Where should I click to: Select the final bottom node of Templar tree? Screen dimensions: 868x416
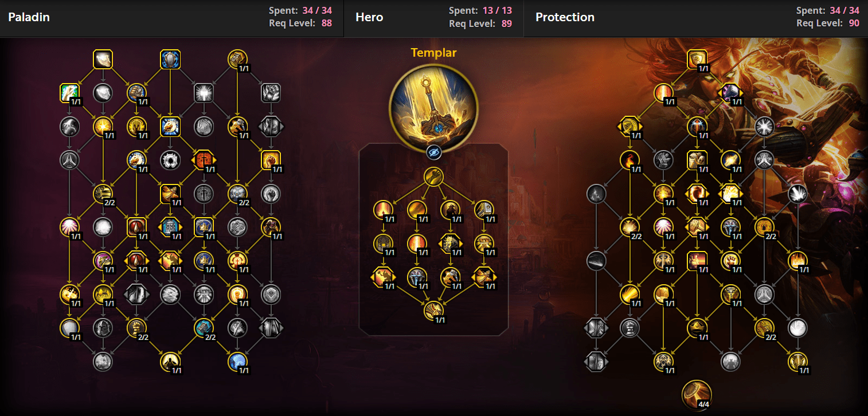point(433,311)
